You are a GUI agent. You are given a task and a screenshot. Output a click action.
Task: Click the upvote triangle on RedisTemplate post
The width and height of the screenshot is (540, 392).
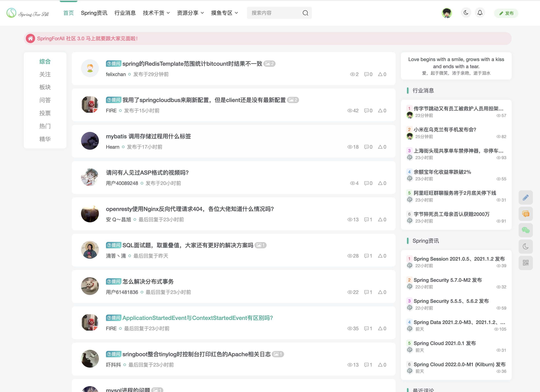[380, 74]
